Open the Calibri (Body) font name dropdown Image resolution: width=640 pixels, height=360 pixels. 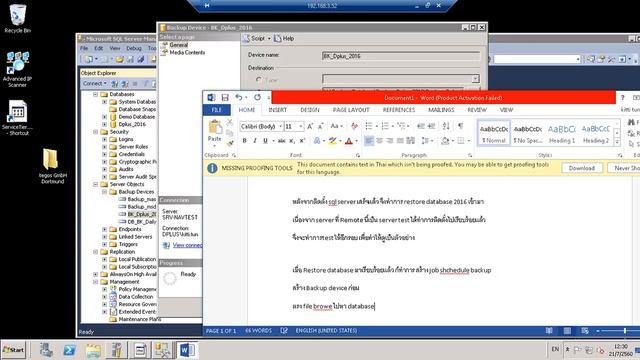tap(280, 127)
